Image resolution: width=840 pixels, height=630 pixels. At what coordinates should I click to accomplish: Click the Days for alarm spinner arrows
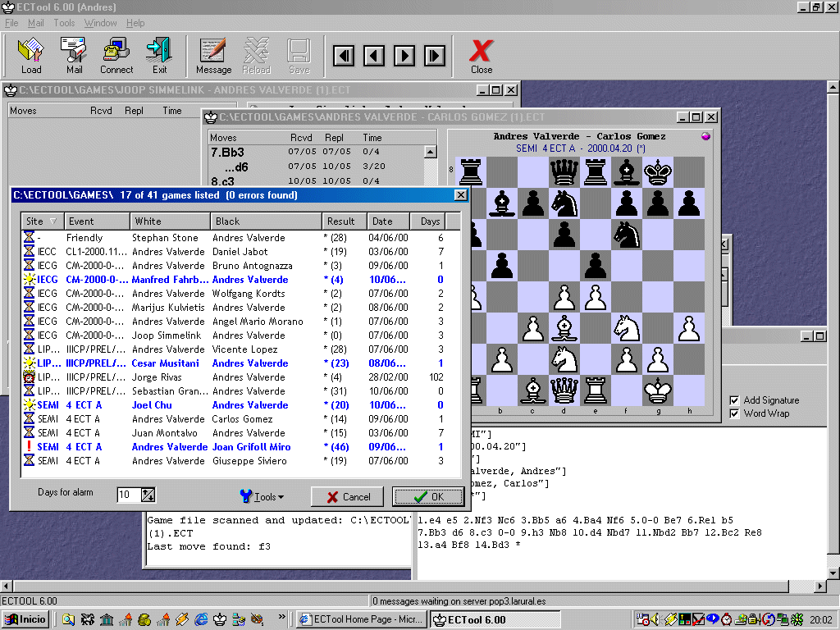(148, 495)
